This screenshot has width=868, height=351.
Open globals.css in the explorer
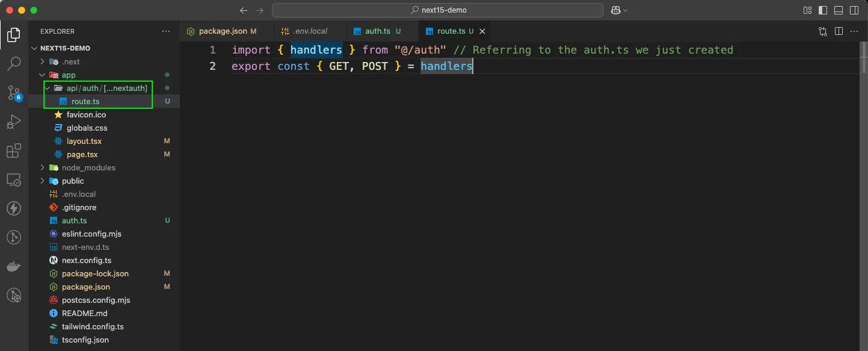coord(87,128)
